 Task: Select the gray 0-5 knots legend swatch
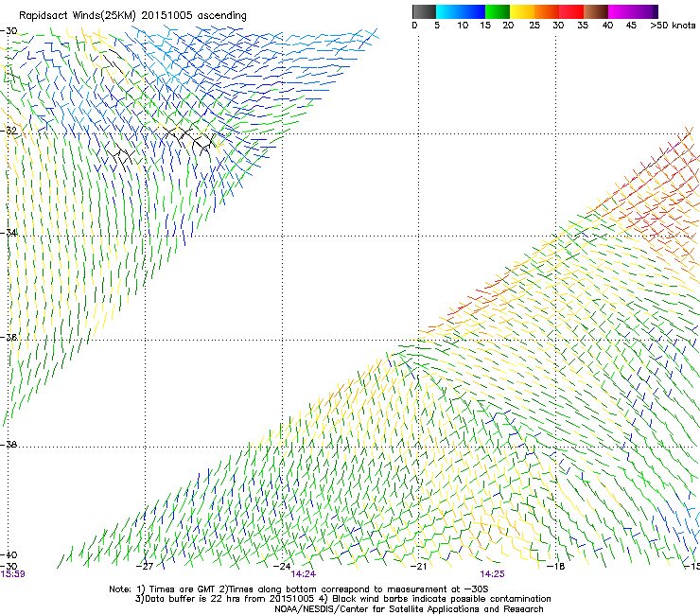pyautogui.click(x=424, y=11)
